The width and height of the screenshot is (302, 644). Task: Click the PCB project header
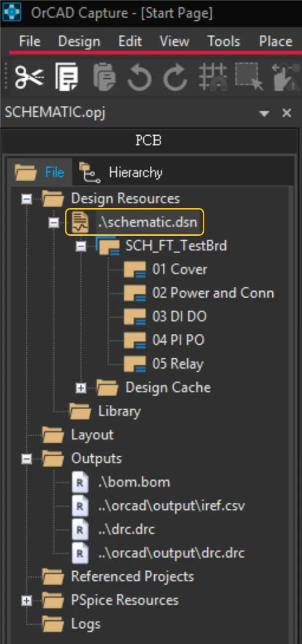(x=149, y=141)
